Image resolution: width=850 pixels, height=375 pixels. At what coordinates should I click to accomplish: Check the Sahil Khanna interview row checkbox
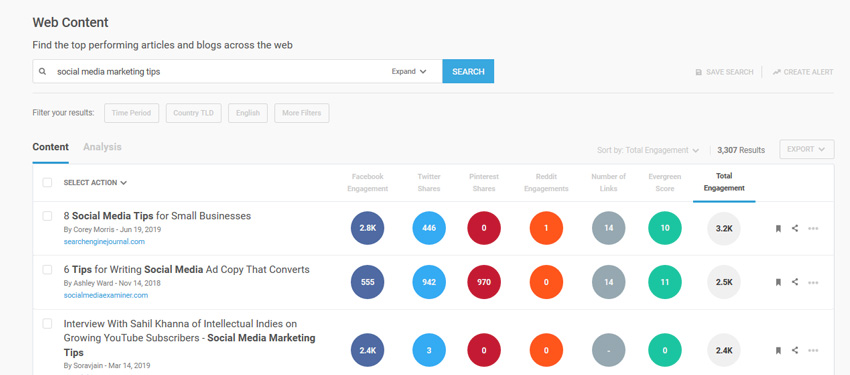point(47,324)
